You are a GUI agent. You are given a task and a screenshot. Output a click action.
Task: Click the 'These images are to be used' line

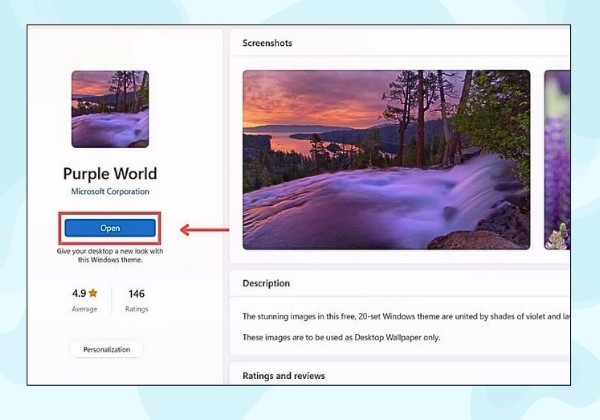pyautogui.click(x=341, y=338)
